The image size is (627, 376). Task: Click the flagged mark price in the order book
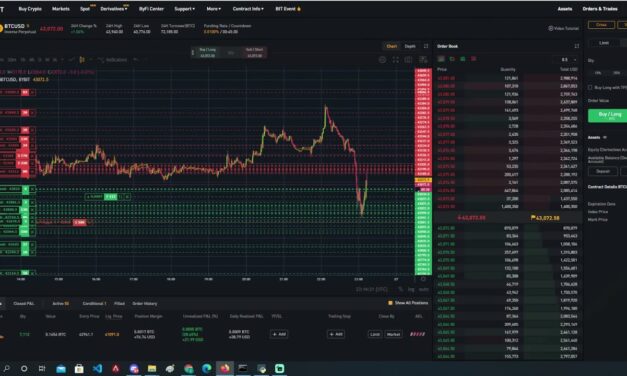[545, 218]
